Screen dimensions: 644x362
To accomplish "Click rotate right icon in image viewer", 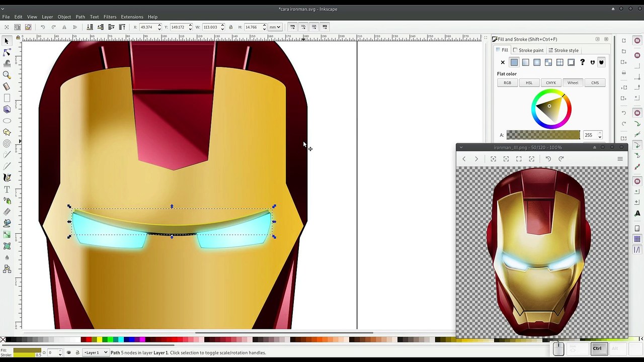I will coord(561,159).
